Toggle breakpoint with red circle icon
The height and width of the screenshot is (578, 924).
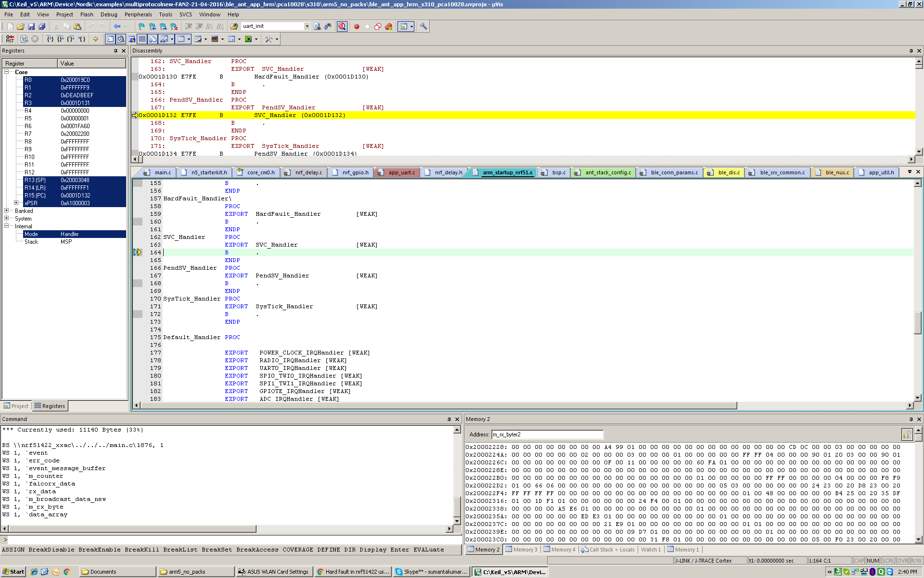(x=357, y=26)
